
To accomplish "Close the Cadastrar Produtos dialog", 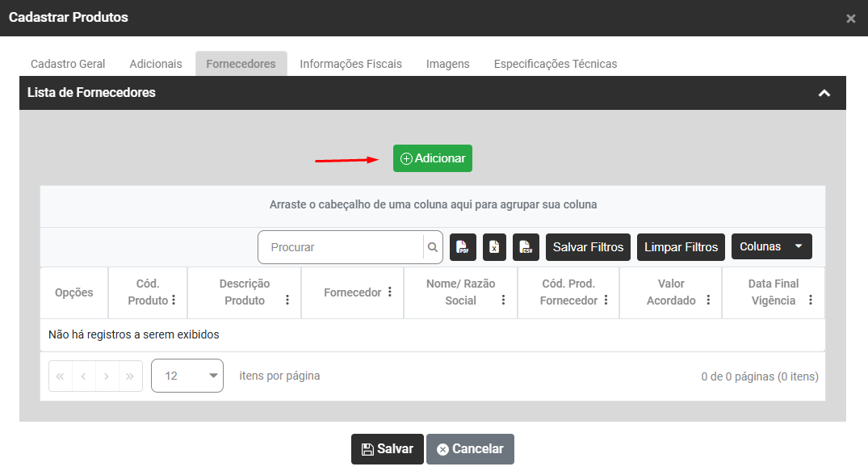I will pyautogui.click(x=851, y=19).
